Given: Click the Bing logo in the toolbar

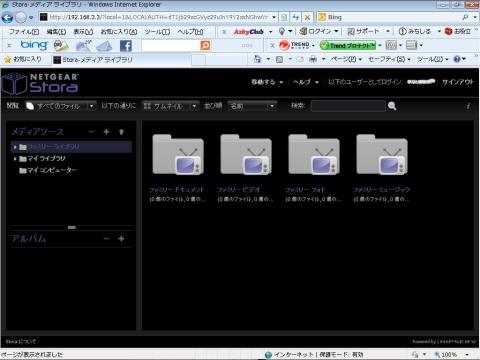Looking at the screenshot, I should [x=34, y=45].
